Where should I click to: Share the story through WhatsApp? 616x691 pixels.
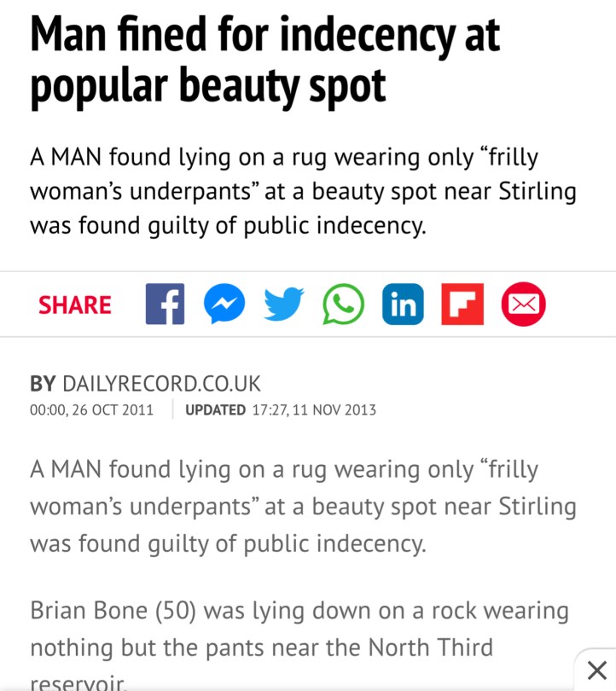pyautogui.click(x=343, y=305)
